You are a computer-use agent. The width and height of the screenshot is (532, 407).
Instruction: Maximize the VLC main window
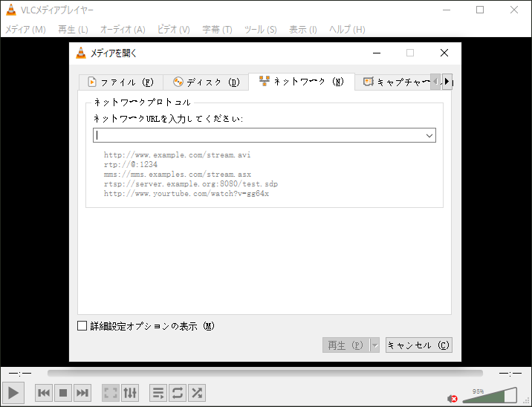(x=480, y=10)
